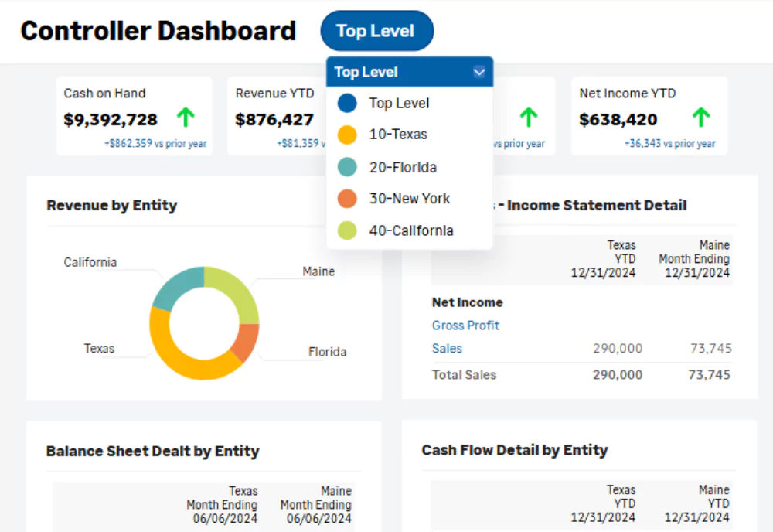Click green up arrow on Cash on Hand
Viewport: 773px width, 532px height.
[186, 118]
